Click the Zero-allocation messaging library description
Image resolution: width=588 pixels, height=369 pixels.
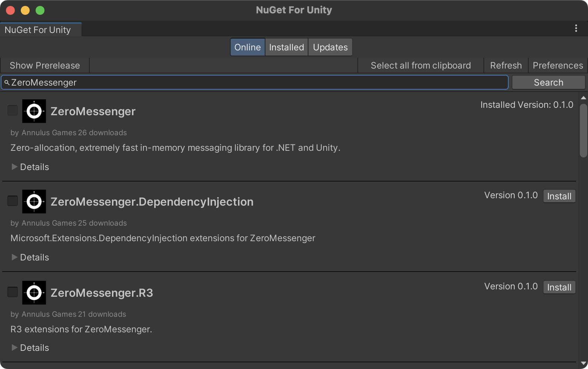175,148
